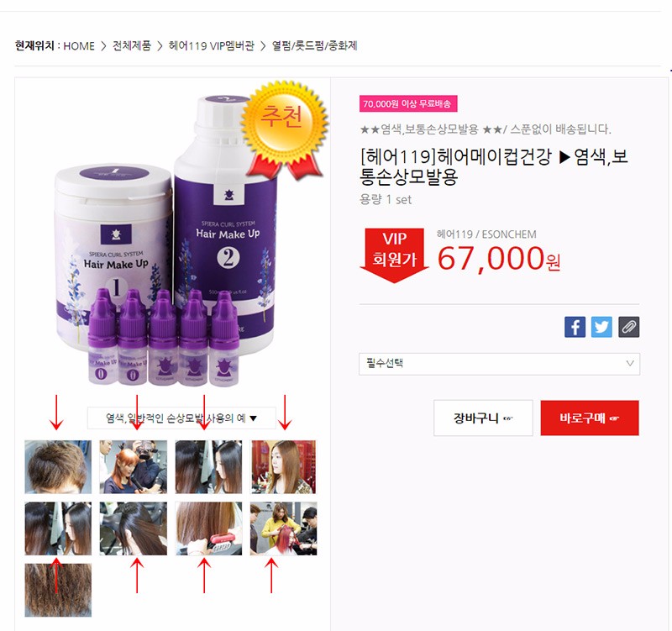View the main Hair Make Up product image
Viewport: 672px width, 631px height.
[x=171, y=240]
